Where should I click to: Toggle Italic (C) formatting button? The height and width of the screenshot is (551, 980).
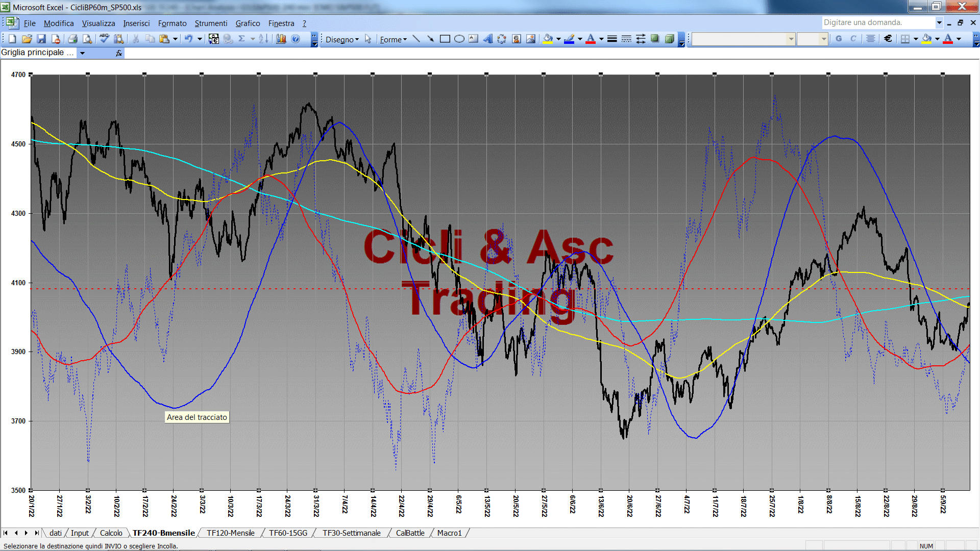point(853,39)
